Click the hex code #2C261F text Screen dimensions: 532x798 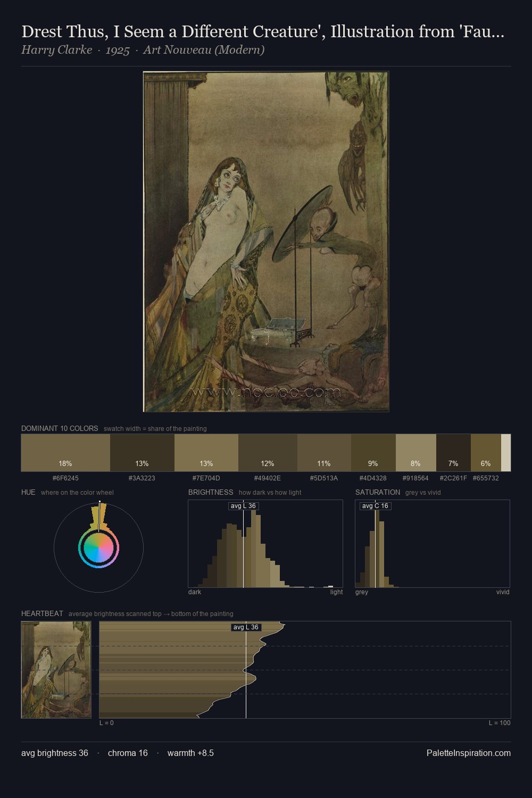tap(453, 478)
